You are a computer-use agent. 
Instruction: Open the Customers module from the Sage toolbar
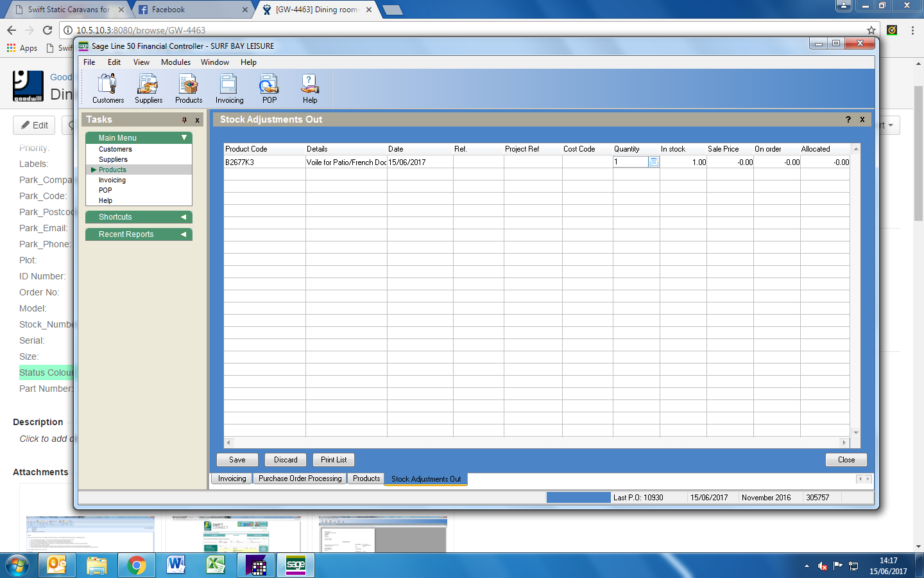108,88
